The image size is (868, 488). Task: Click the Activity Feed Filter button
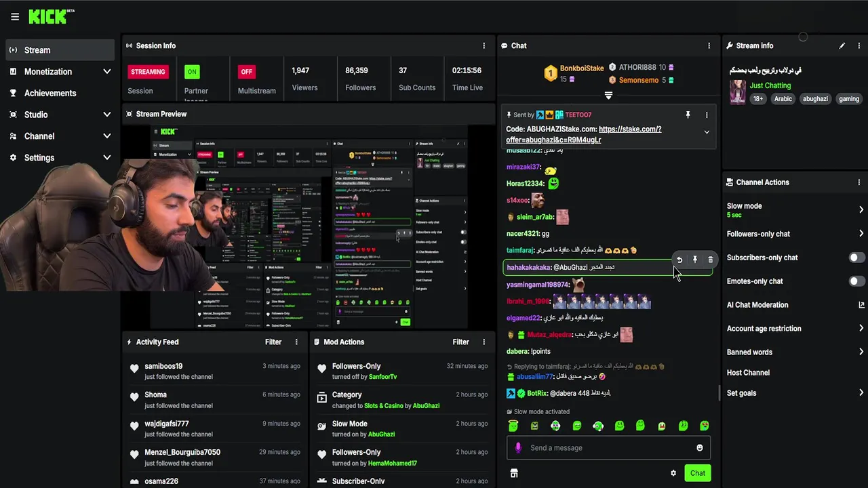tap(273, 342)
